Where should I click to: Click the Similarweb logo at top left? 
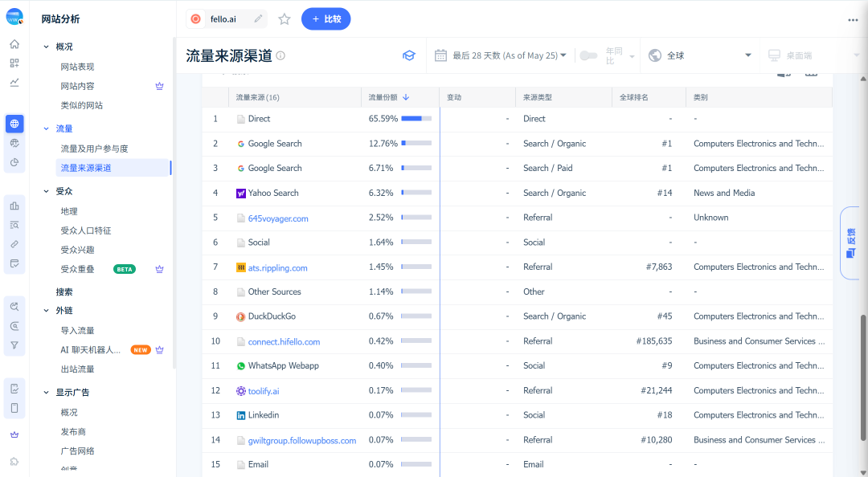(14, 17)
